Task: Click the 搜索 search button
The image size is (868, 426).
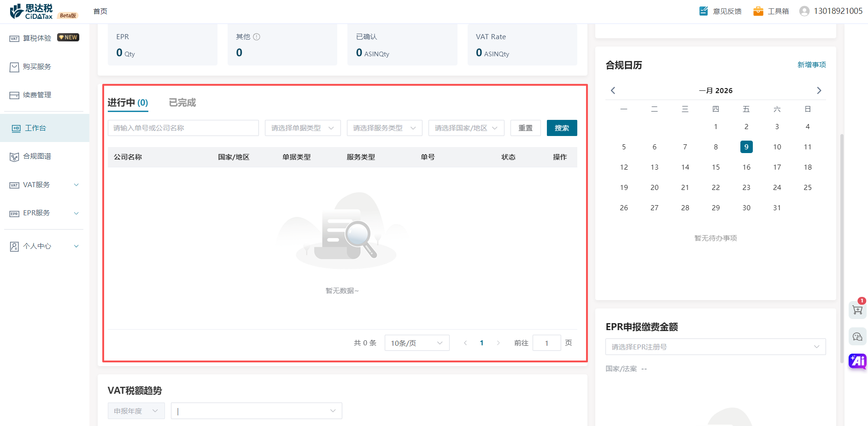Action: pos(562,128)
